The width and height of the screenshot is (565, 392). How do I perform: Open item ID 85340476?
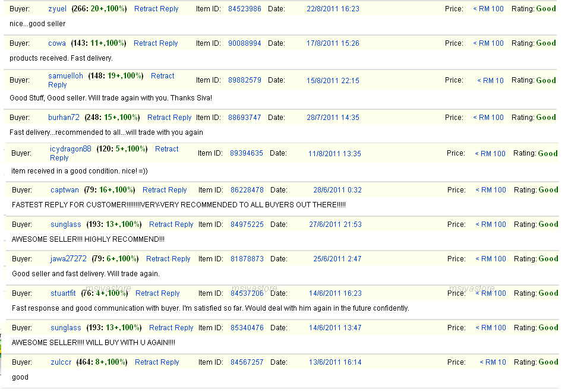point(246,328)
